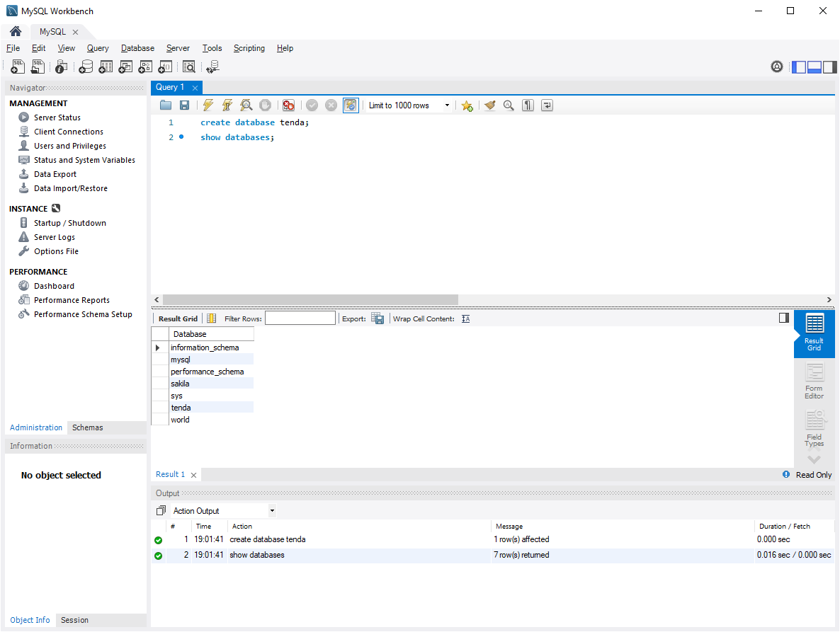Reconnect to DBMS icon
The height and width of the screenshot is (632, 840).
212,67
